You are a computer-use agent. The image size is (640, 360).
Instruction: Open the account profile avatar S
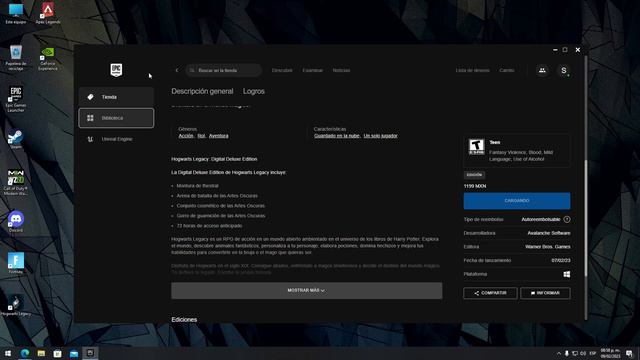tap(564, 70)
